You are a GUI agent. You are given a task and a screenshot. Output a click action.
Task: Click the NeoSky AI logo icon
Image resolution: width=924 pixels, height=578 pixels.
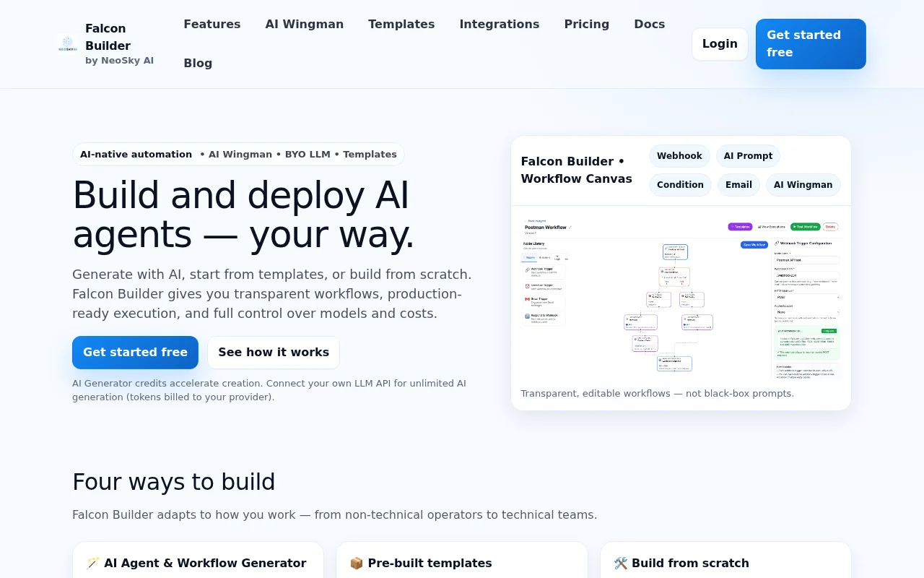(67, 44)
